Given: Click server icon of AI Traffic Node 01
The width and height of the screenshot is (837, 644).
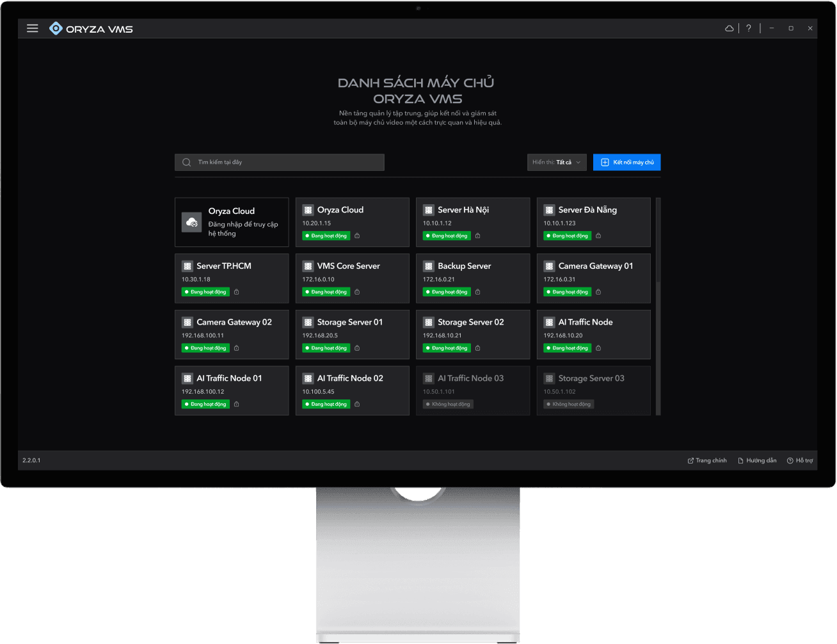Looking at the screenshot, I should [187, 378].
